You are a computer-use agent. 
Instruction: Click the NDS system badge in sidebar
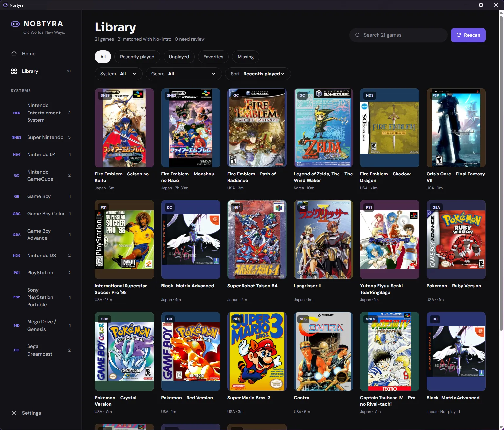point(17,256)
